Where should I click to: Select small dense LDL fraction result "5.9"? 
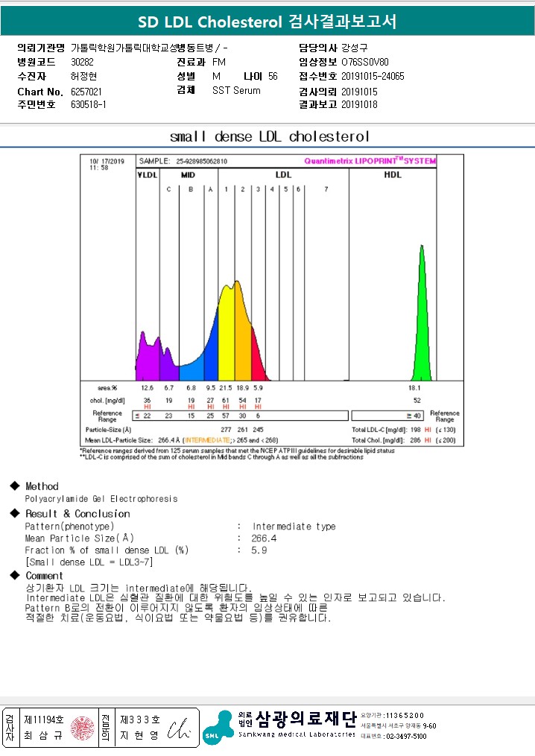[259, 550]
